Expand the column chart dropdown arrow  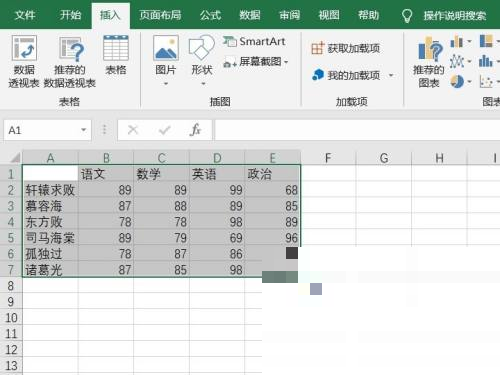point(469,42)
